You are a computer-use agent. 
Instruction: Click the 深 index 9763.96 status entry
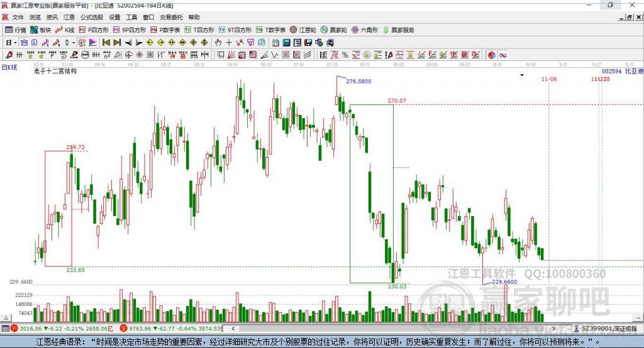click(170, 329)
